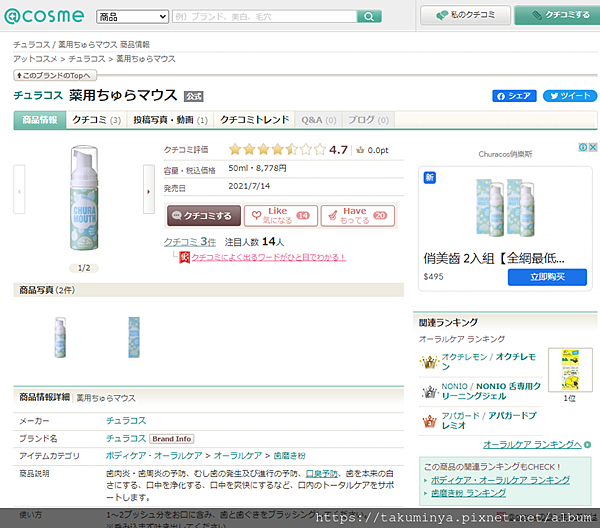Viewport: 600px width, 528px height.
Task: Tweet with the ツイート button
Action: 570,96
